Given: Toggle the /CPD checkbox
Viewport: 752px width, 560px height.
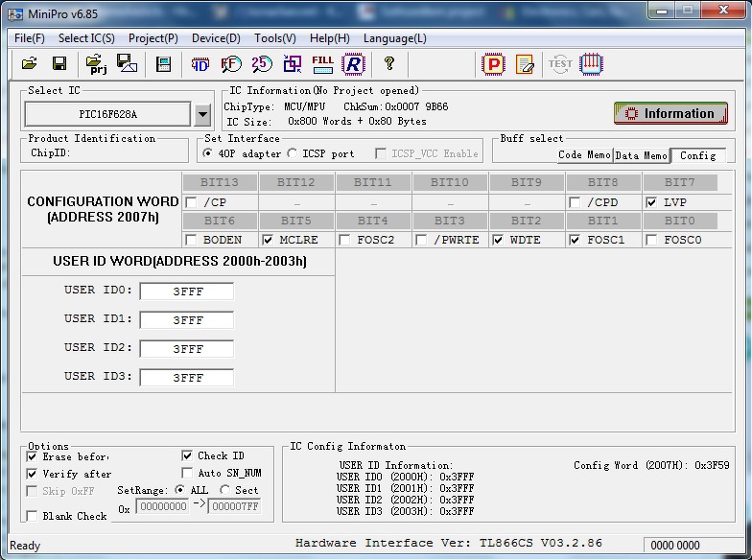Looking at the screenshot, I should (x=575, y=202).
